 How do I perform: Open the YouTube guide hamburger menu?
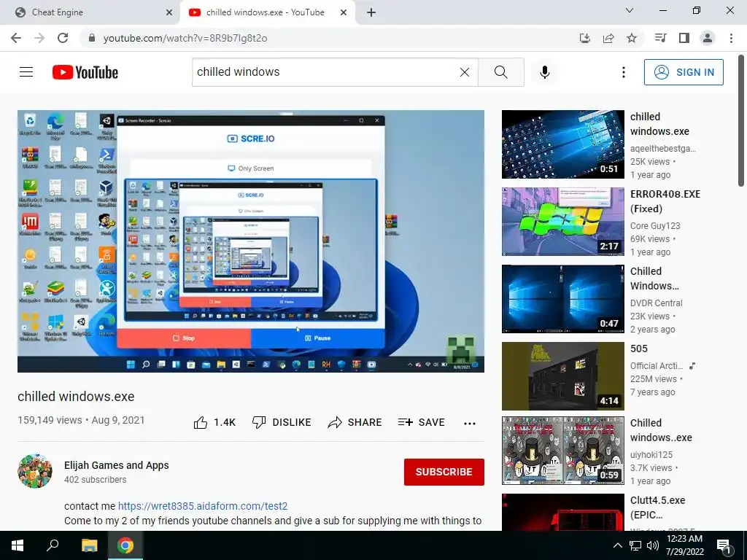pyautogui.click(x=26, y=72)
